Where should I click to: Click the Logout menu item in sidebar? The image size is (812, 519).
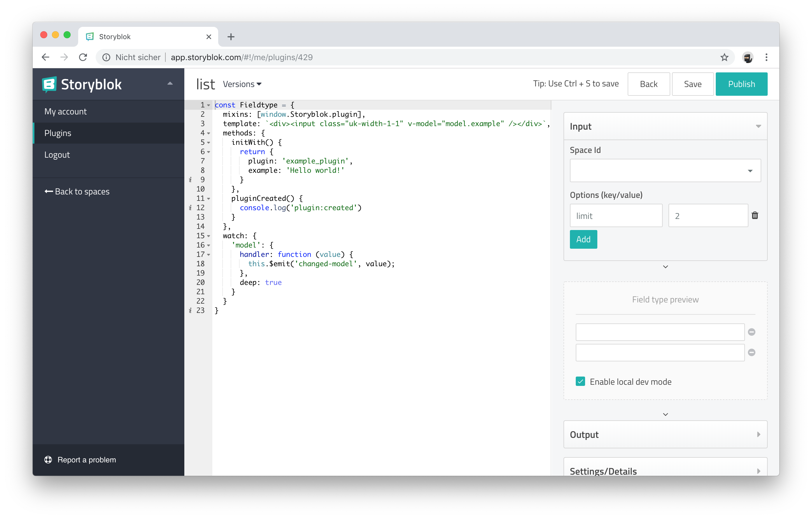58,155
